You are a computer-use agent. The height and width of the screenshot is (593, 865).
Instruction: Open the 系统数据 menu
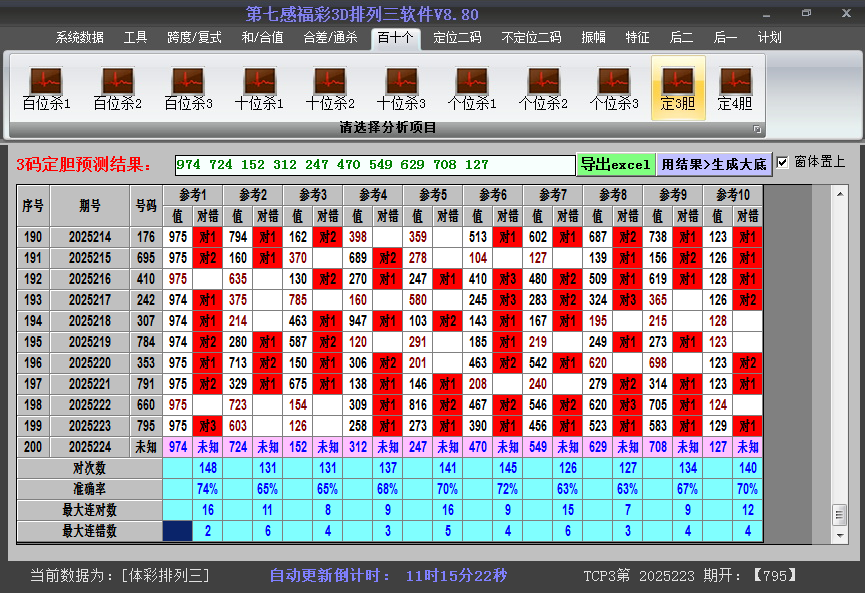coord(80,37)
